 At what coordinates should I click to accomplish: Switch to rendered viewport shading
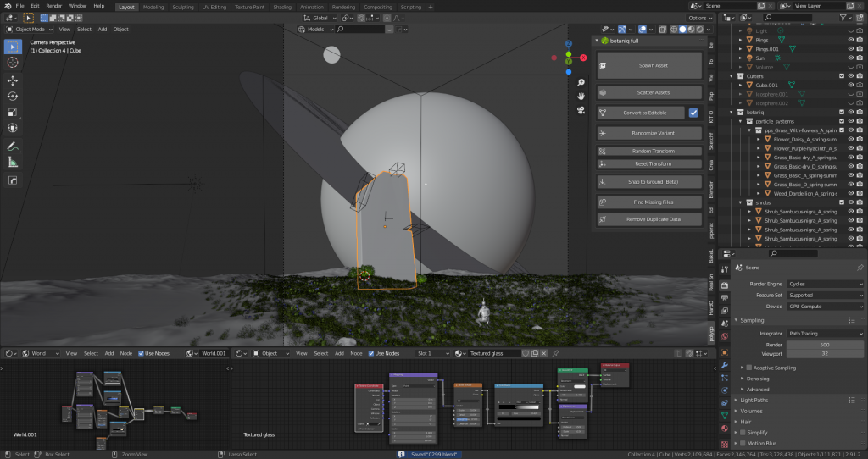tap(700, 30)
